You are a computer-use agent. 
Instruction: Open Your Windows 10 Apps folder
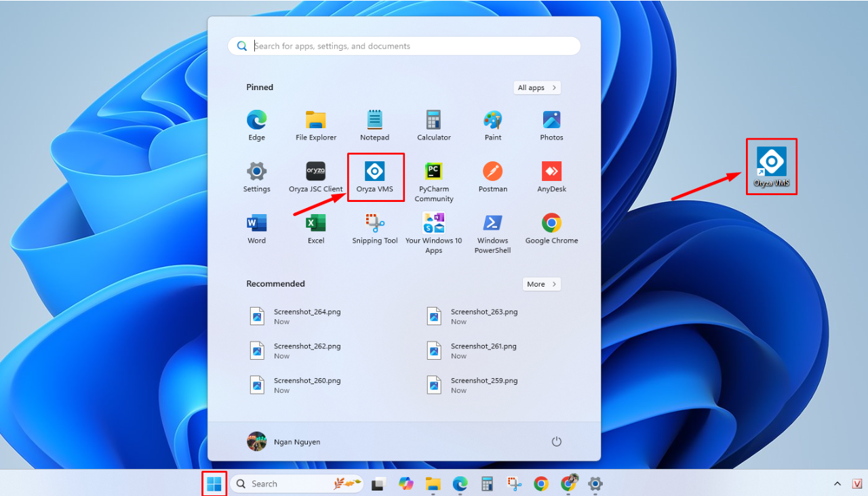(x=434, y=233)
